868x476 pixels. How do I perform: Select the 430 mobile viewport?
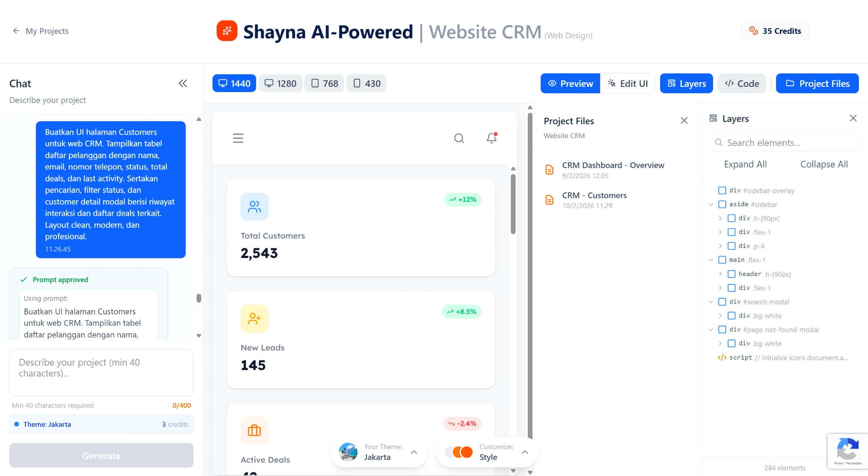(366, 83)
